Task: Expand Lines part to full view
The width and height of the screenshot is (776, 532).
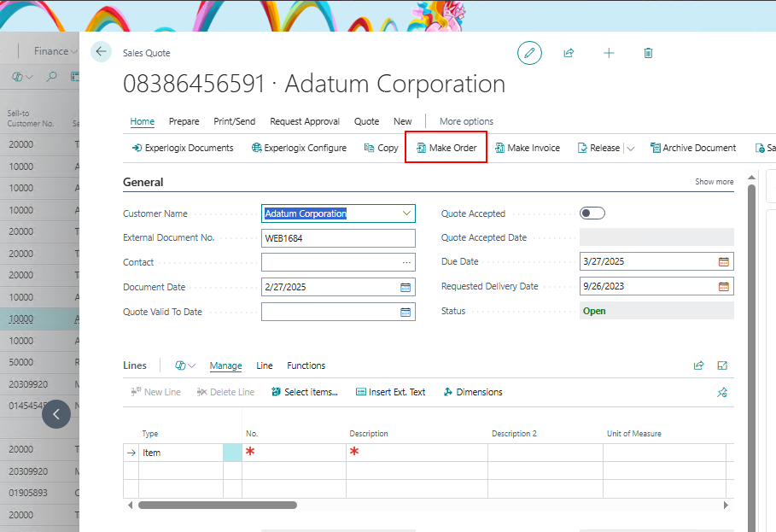Action: 722,365
